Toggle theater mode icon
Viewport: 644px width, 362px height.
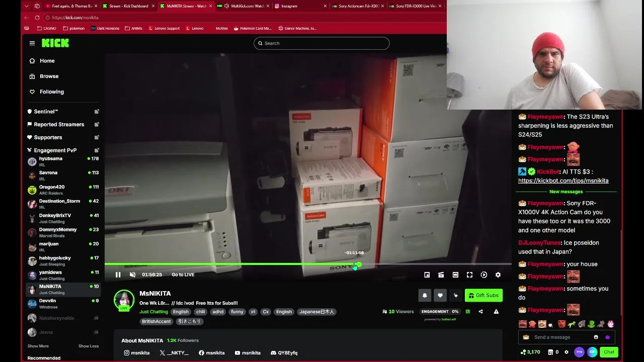[x=455, y=275]
